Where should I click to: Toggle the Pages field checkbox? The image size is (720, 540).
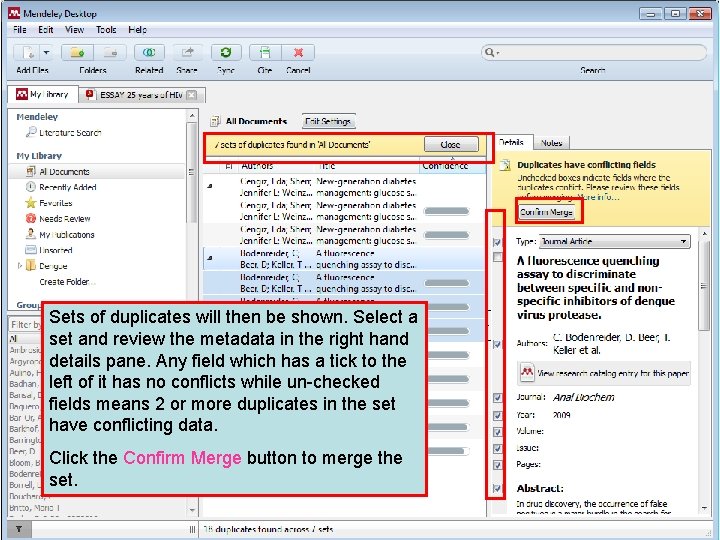click(497, 465)
